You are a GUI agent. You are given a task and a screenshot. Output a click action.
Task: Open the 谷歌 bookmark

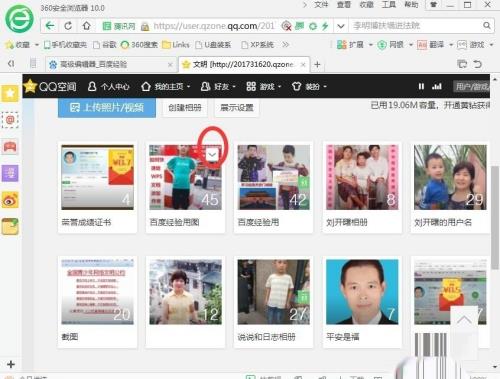coord(105,45)
